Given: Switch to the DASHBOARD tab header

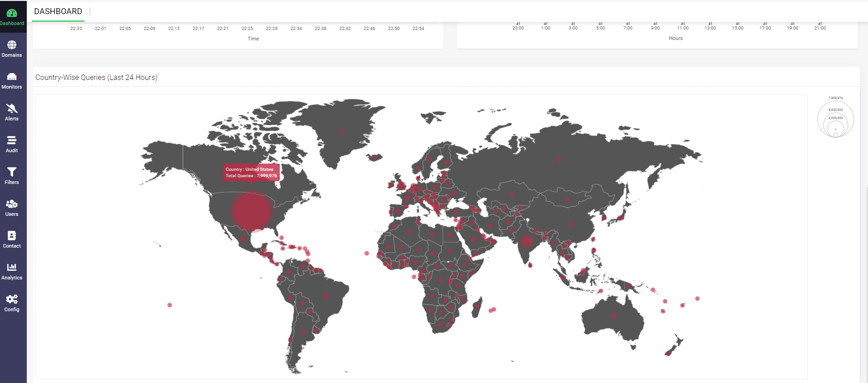Looking at the screenshot, I should pyautogui.click(x=58, y=11).
